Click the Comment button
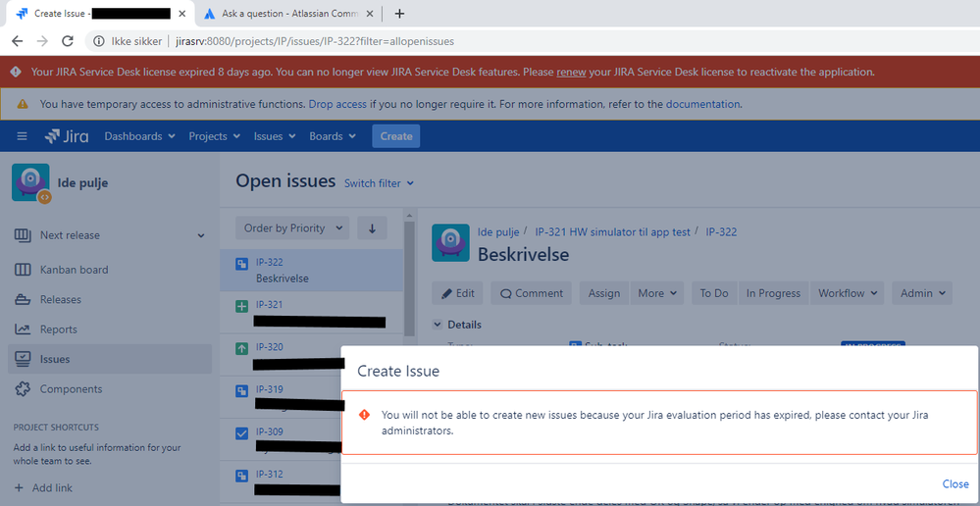Screen dimensions: 980x506 pos(532,293)
